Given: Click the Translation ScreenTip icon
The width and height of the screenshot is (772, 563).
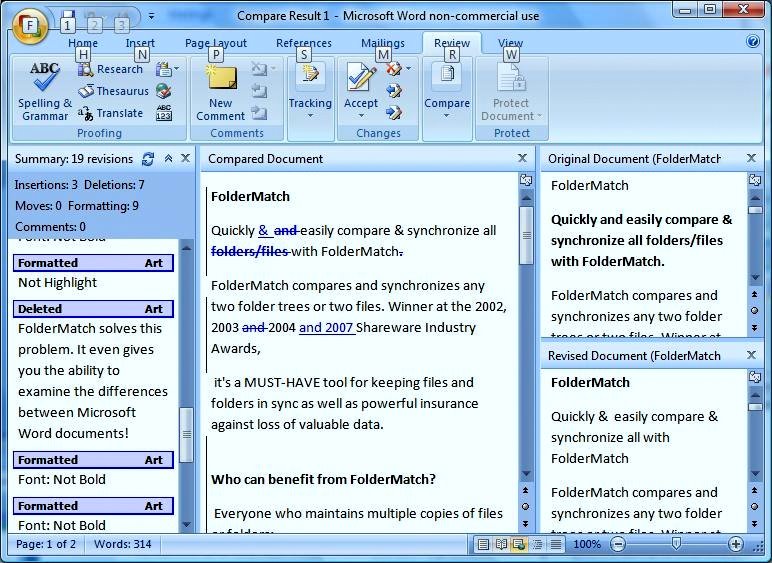Looking at the screenshot, I should coord(163,69).
